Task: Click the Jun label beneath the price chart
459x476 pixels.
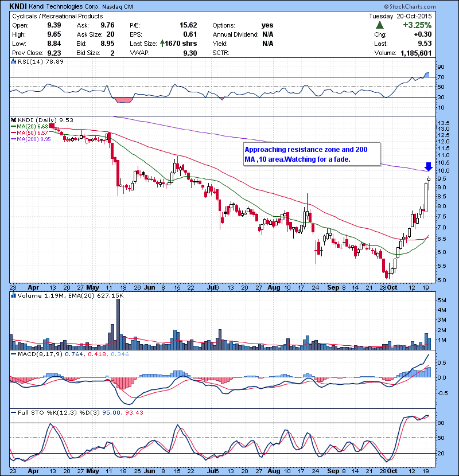Action: coord(149,287)
